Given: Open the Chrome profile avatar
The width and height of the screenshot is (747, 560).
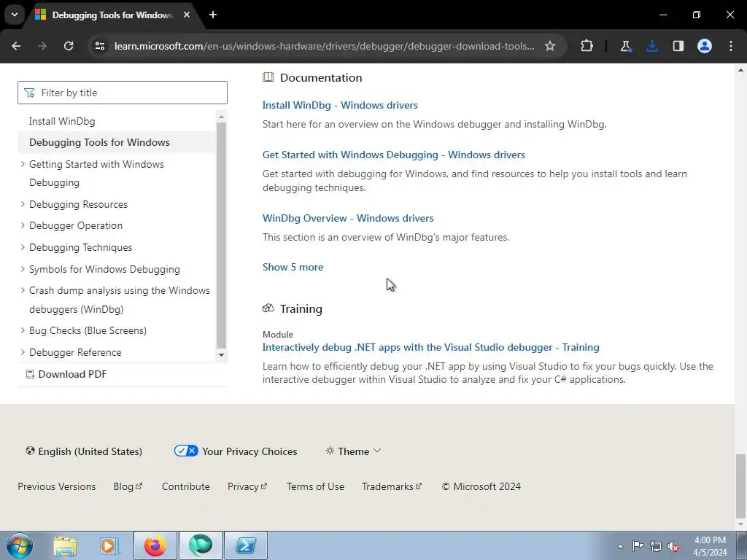Looking at the screenshot, I should [705, 46].
